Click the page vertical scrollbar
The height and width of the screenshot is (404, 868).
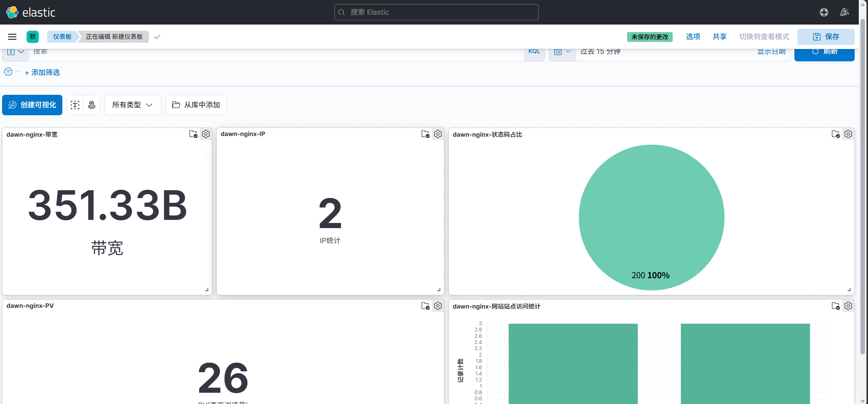[x=863, y=186]
